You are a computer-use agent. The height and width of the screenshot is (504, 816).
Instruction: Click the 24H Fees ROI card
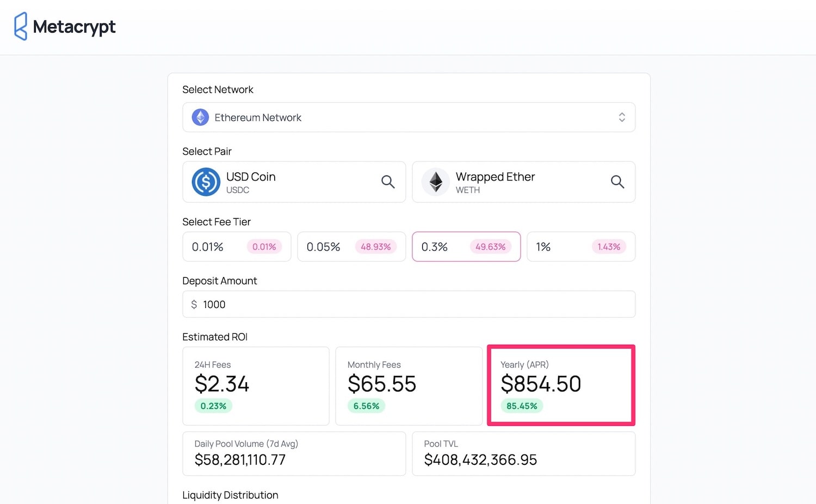(256, 386)
